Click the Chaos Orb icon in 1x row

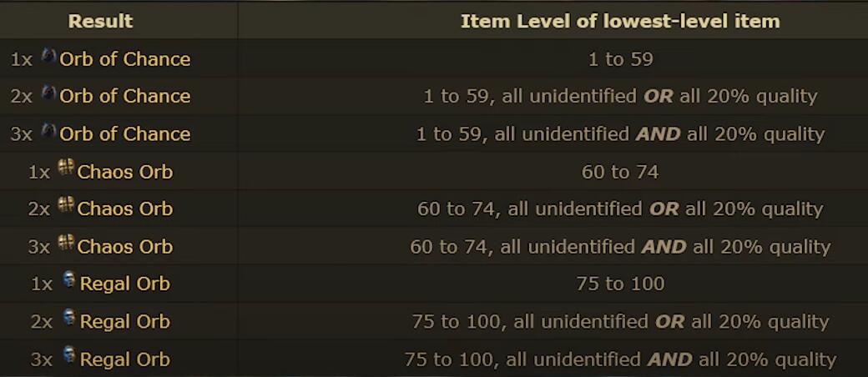(x=66, y=167)
